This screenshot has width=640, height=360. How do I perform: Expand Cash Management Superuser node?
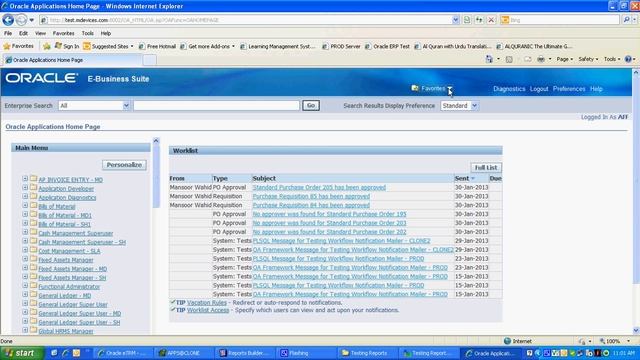point(25,232)
